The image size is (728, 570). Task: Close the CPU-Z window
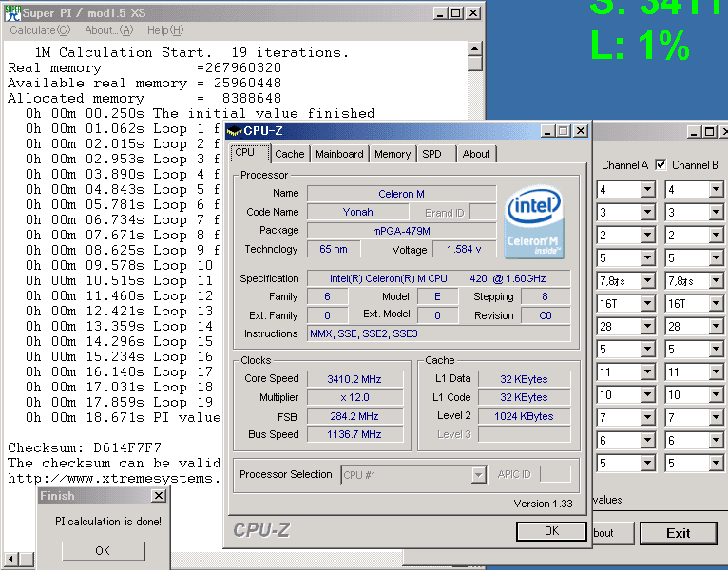pyautogui.click(x=581, y=131)
